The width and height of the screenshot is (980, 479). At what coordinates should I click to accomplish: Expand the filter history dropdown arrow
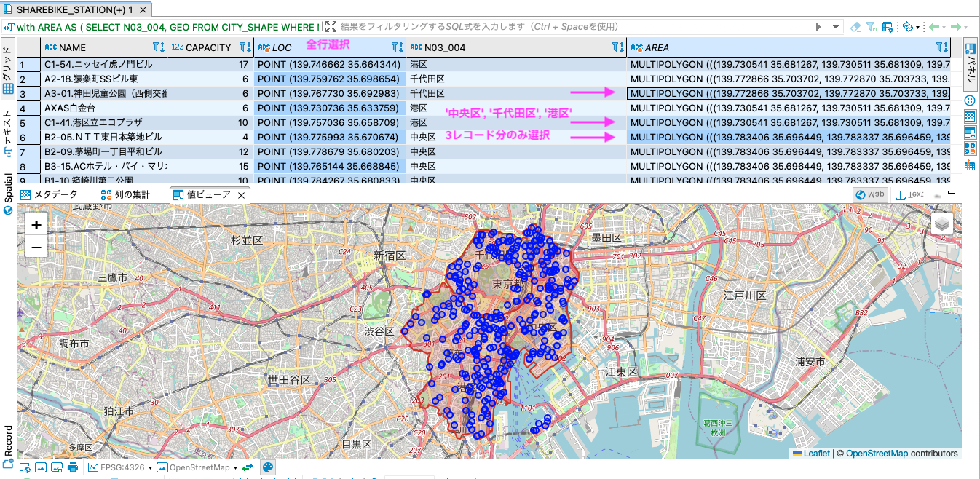(836, 27)
